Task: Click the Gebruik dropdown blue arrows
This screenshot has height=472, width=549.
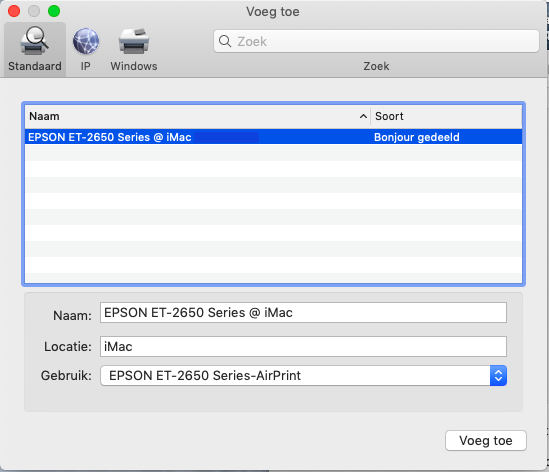Action: [499, 376]
